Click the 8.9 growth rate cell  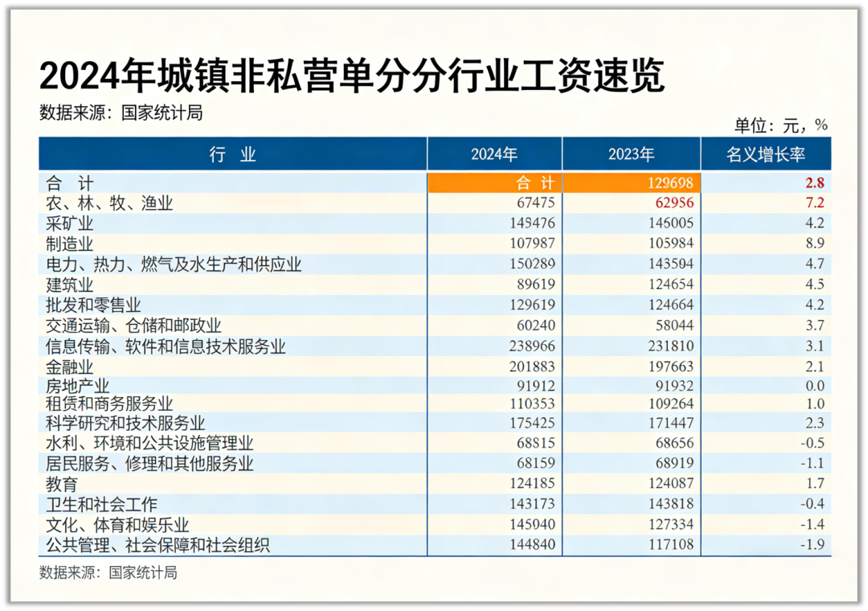coord(814,244)
